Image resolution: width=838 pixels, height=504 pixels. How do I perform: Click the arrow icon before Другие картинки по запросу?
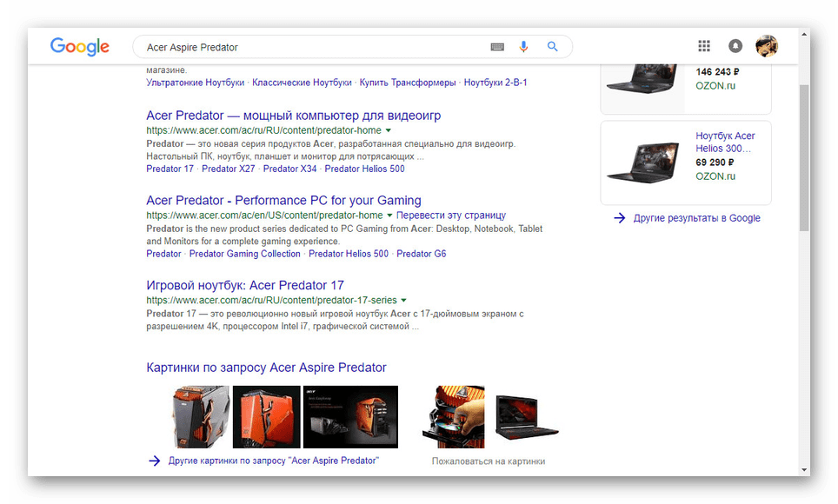(154, 461)
